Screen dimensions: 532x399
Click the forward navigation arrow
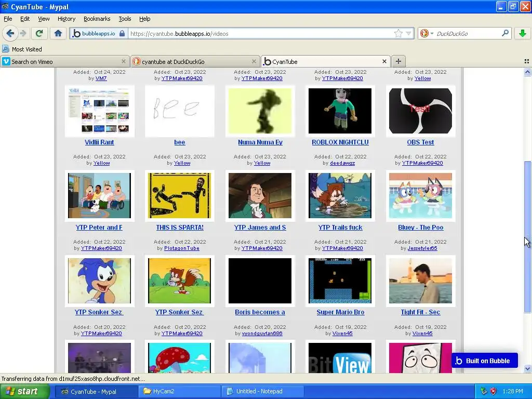[23, 33]
